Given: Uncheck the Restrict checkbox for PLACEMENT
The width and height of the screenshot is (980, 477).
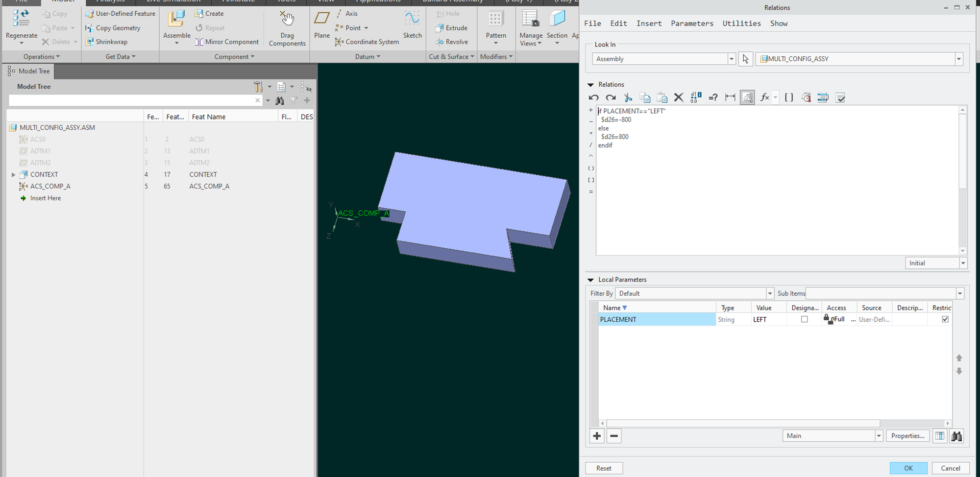Looking at the screenshot, I should click(x=945, y=319).
